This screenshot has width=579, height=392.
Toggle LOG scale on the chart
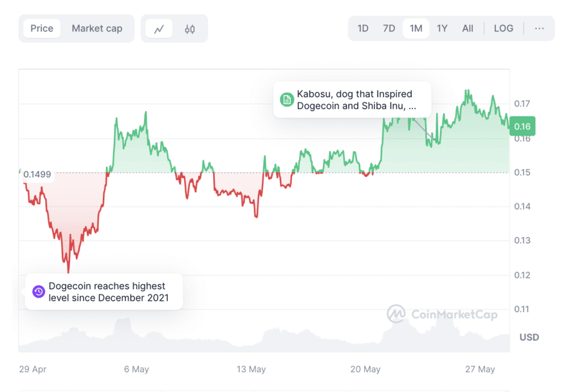[x=504, y=28]
